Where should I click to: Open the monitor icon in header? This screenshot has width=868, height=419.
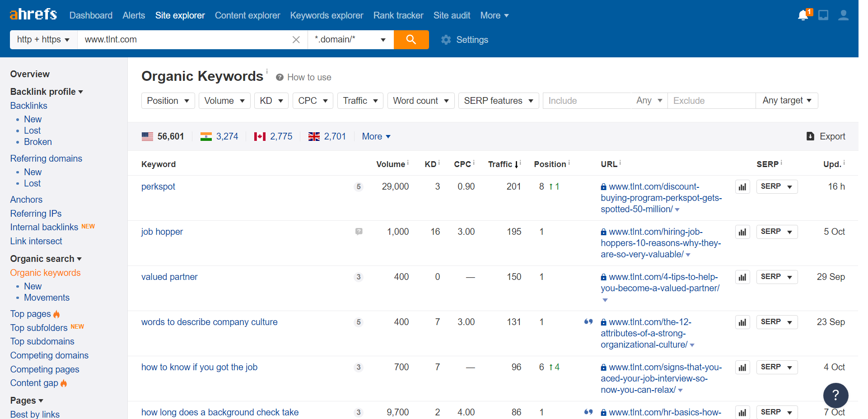(x=823, y=15)
